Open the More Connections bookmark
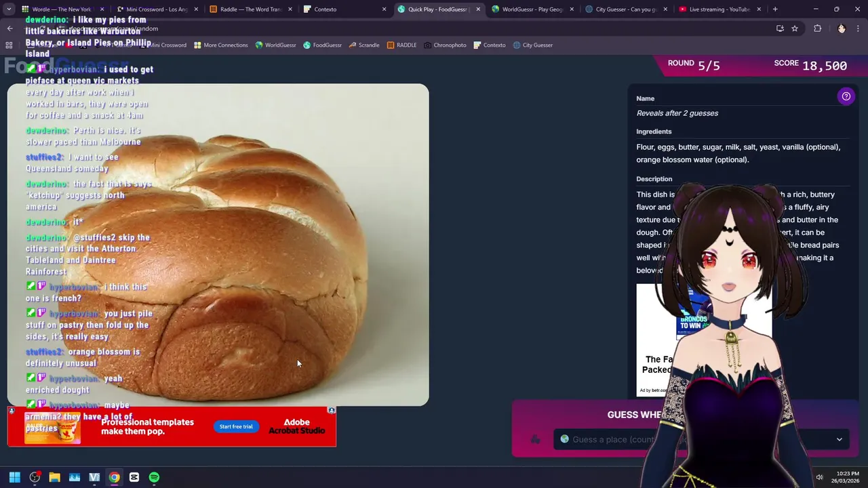868x488 pixels. pyautogui.click(x=221, y=45)
